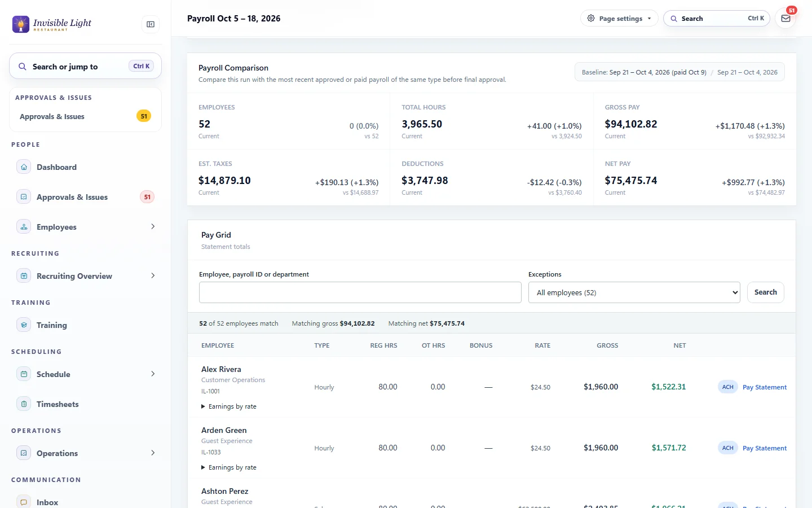Open Pay Statement for Arden Green
Screen dimensions: 812x508
(765, 448)
